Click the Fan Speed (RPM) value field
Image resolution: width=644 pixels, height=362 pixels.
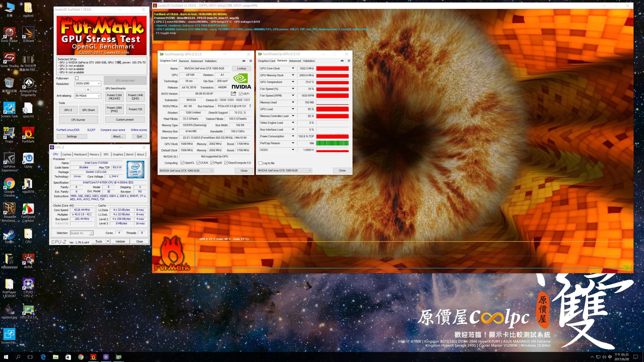306,95
